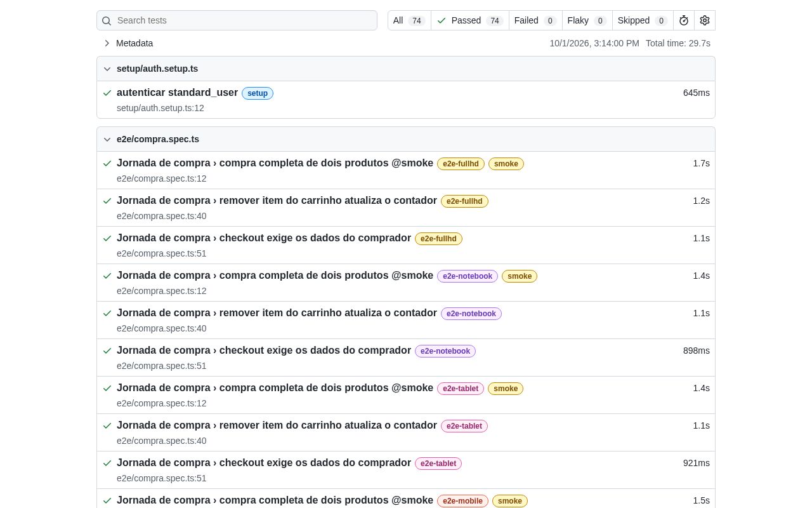Viewport: 812px width, 508px height.
Task: Click the 645ms duration value
Action: coord(697,93)
